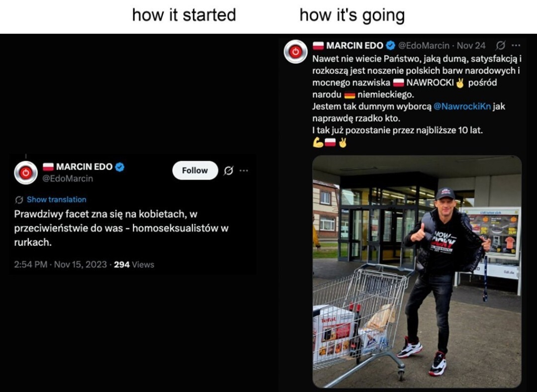The height and width of the screenshot is (392, 537).
Task: Open more options menu beside Follow button
Action: point(244,170)
